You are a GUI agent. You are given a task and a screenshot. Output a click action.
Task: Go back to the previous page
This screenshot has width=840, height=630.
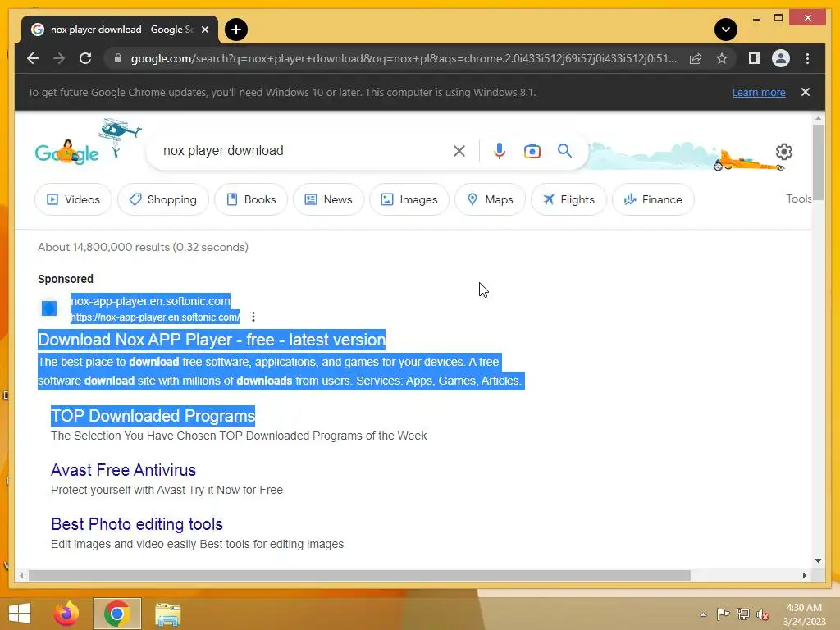33,58
